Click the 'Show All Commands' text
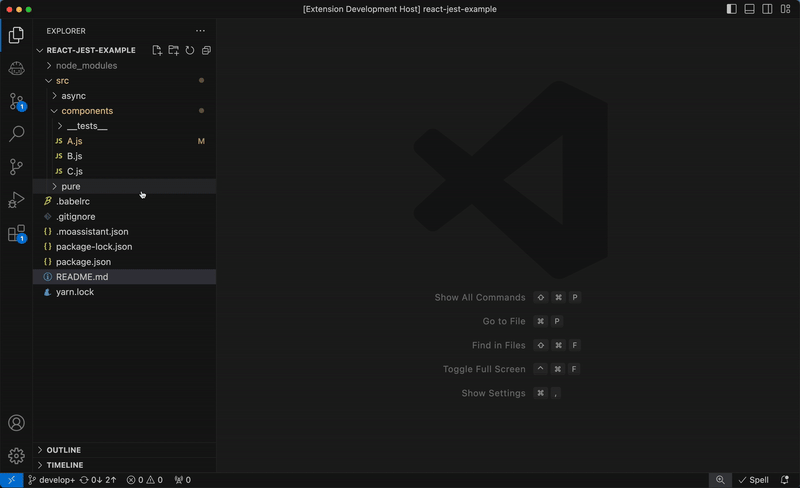 click(480, 298)
